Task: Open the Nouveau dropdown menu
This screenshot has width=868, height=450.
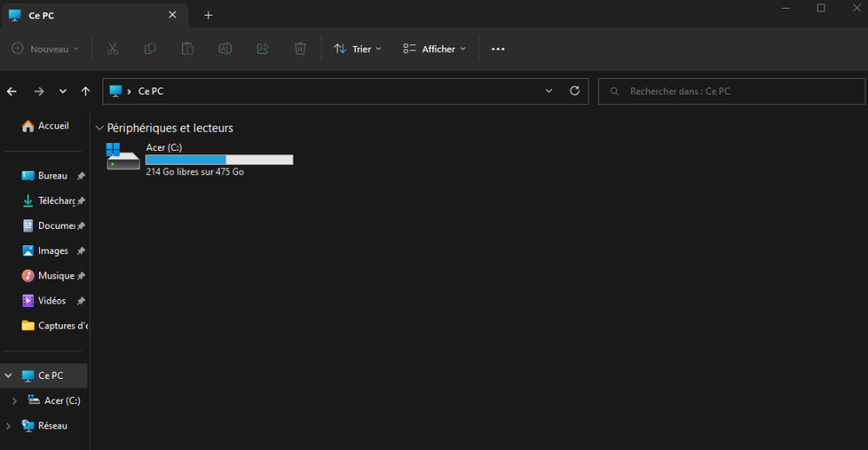Action: 45,49
